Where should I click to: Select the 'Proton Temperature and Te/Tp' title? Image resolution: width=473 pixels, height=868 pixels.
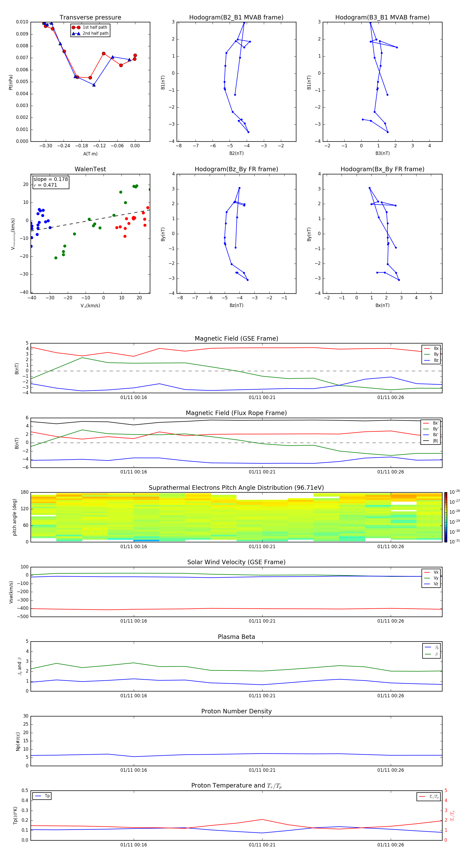pos(236,786)
